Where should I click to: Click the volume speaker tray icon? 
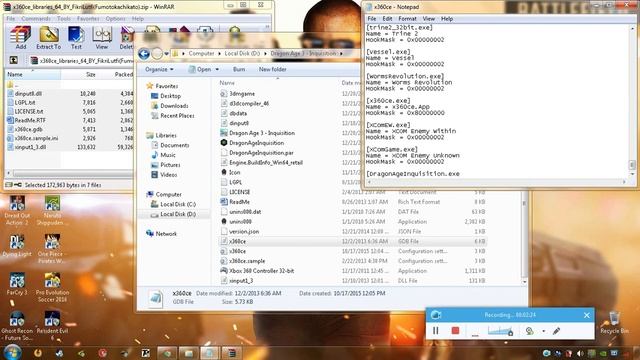point(580,353)
